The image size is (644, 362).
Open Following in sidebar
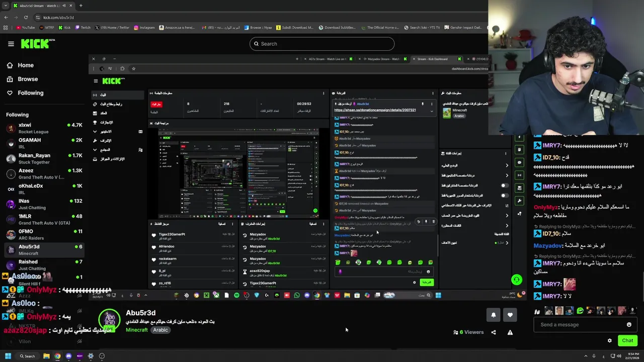[30, 93]
